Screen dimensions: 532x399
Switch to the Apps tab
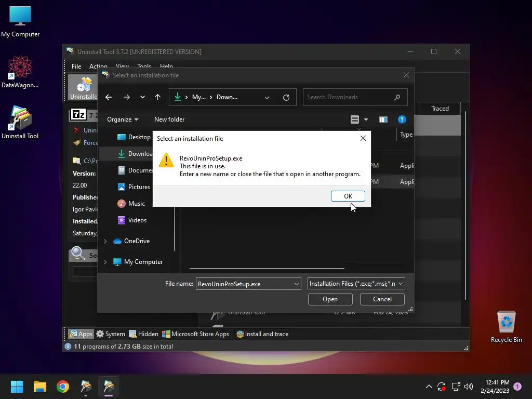pyautogui.click(x=81, y=334)
